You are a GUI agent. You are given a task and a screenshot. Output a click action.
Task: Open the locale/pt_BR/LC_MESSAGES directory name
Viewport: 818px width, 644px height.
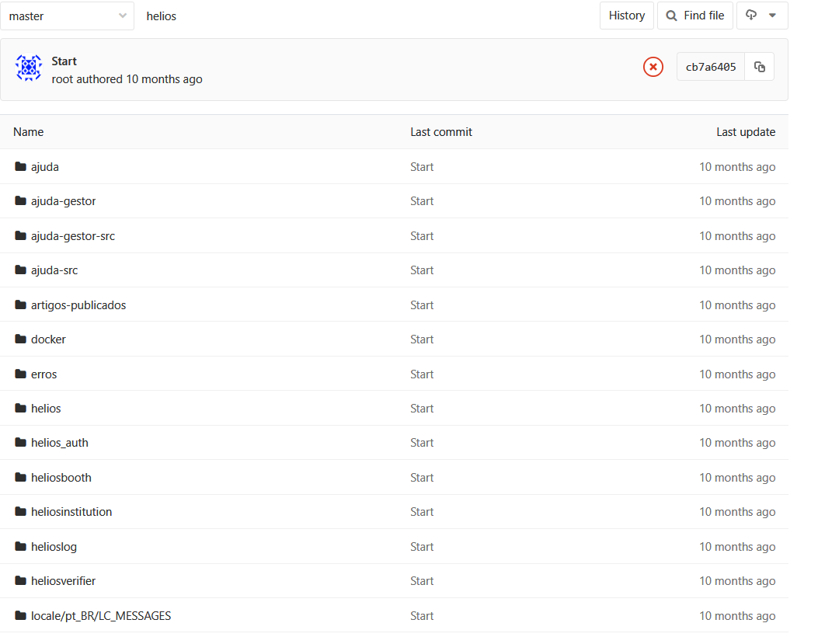pos(101,616)
